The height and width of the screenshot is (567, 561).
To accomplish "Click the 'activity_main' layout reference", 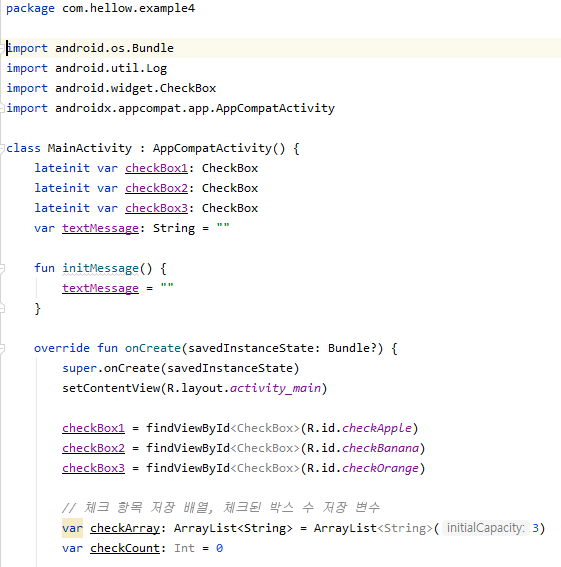I will pos(275,388).
